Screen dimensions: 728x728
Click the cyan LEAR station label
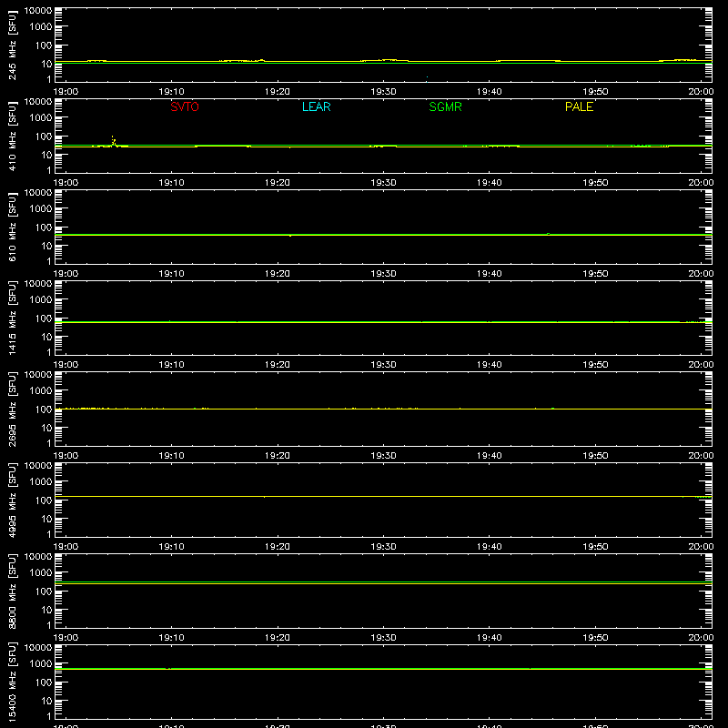(x=316, y=106)
